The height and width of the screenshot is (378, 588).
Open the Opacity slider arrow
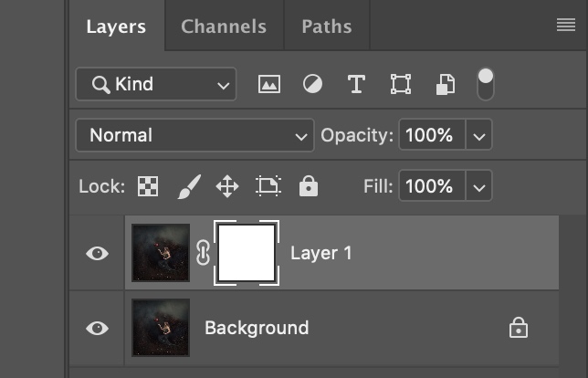pos(478,135)
